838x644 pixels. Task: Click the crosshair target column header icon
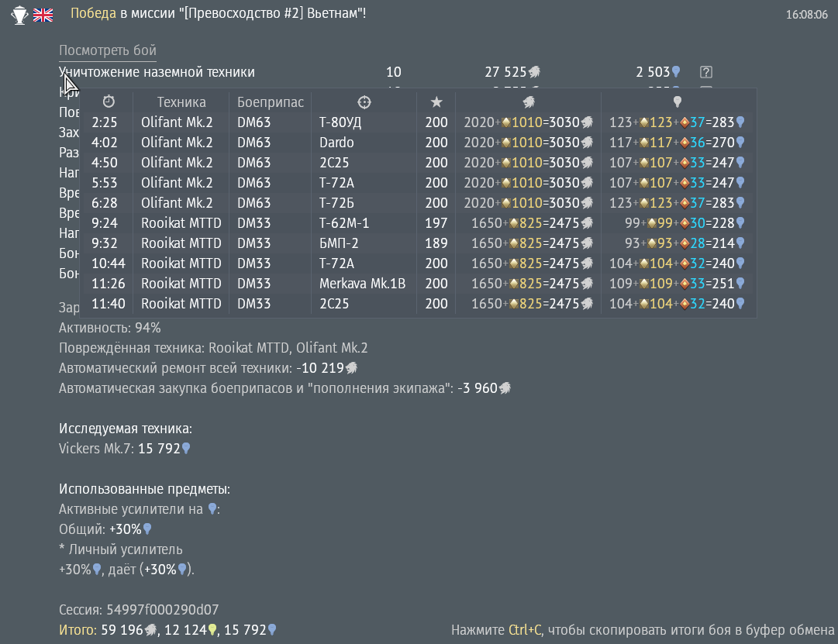pos(364,102)
